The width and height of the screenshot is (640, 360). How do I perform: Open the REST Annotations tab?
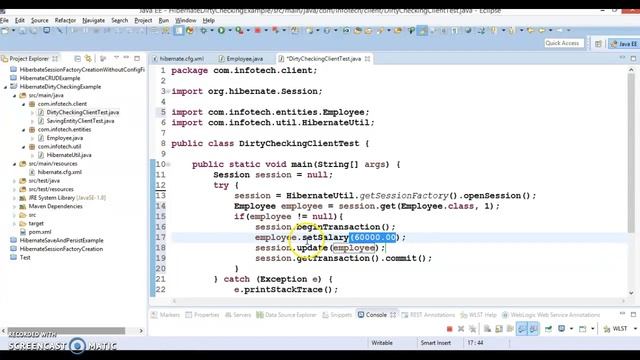tap(429, 315)
